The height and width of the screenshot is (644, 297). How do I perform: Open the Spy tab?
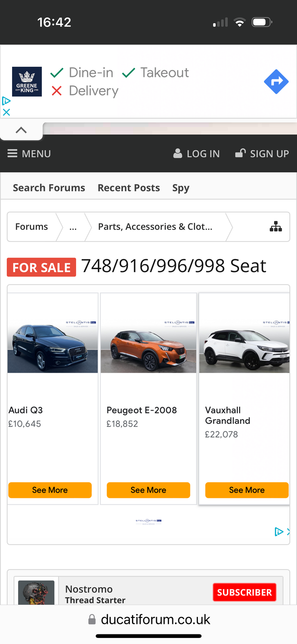tap(181, 188)
